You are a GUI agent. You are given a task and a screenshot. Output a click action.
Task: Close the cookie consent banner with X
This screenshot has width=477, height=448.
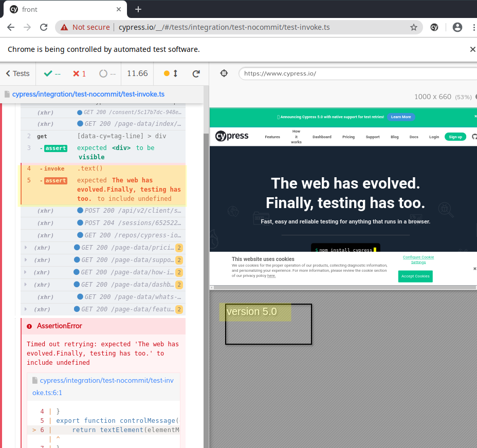tap(474, 269)
